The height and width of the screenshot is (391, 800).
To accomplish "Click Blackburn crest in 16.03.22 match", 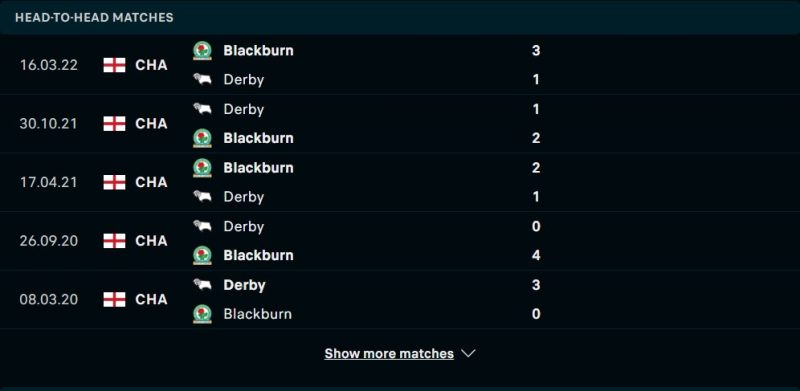I will [x=203, y=51].
